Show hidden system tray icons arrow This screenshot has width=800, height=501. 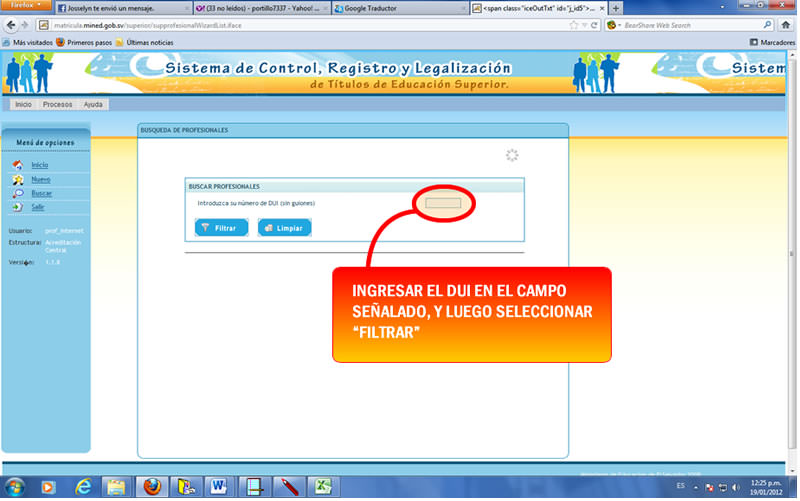click(x=695, y=487)
